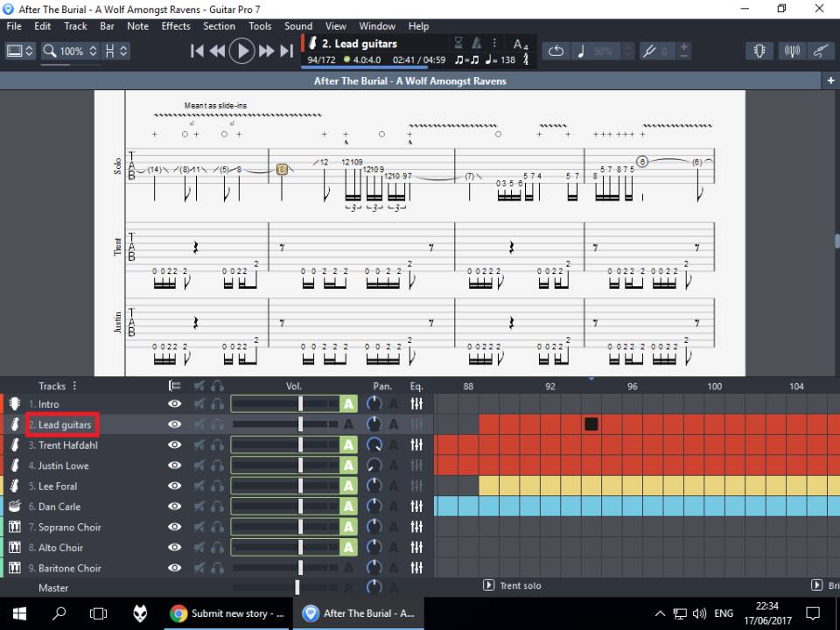Click the Intro track volume slider

click(x=285, y=404)
